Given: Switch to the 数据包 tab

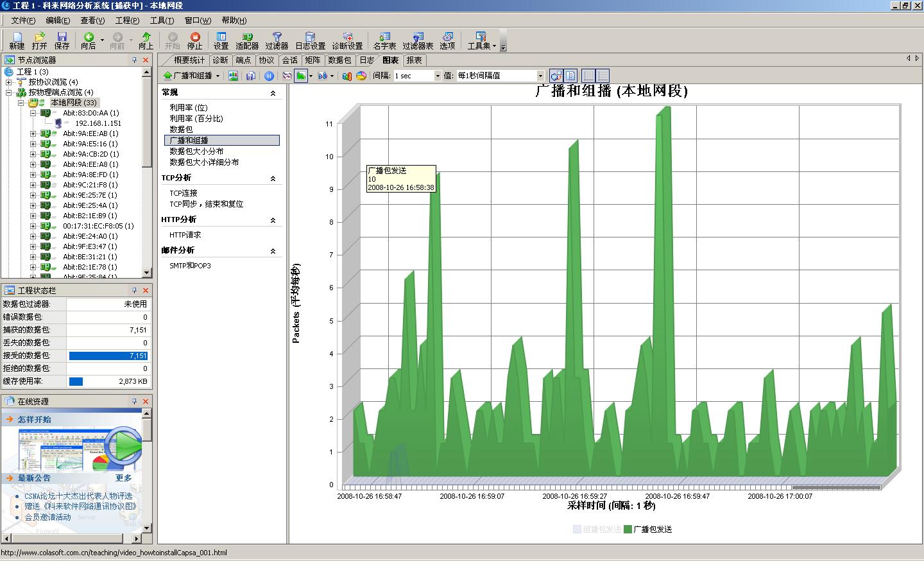Looking at the screenshot, I should 339,60.
